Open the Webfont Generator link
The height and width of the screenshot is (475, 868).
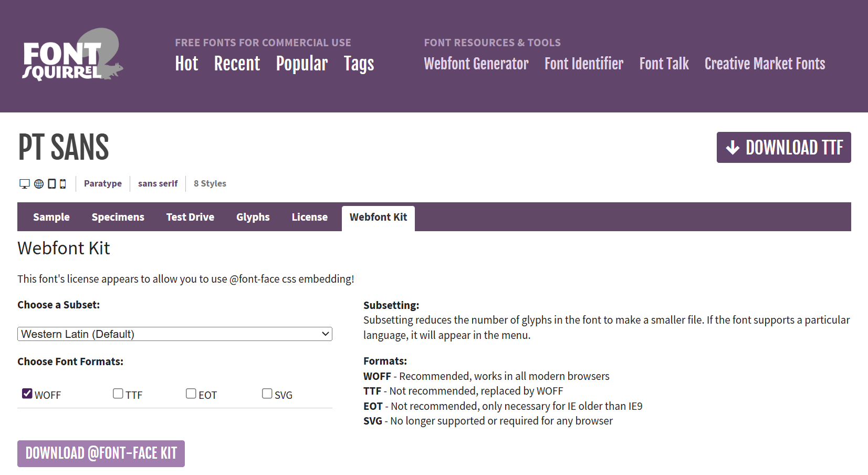click(x=476, y=64)
